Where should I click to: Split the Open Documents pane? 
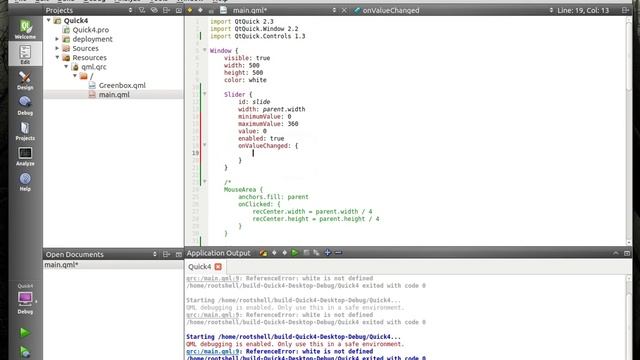click(x=167, y=254)
